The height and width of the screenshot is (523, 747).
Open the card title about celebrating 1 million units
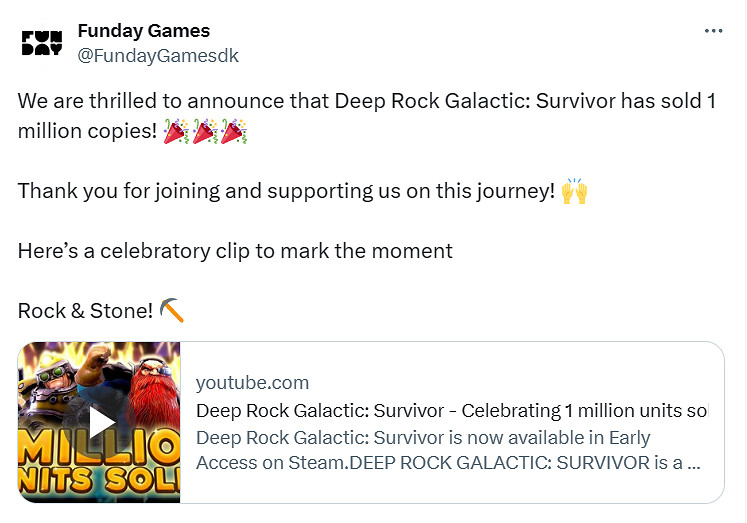point(451,410)
